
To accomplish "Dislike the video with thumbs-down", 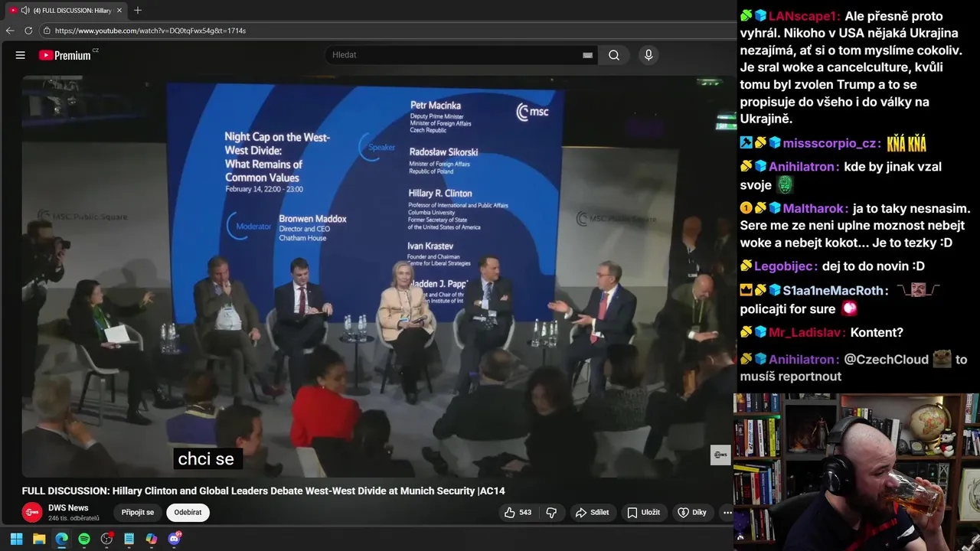I will coord(551,513).
